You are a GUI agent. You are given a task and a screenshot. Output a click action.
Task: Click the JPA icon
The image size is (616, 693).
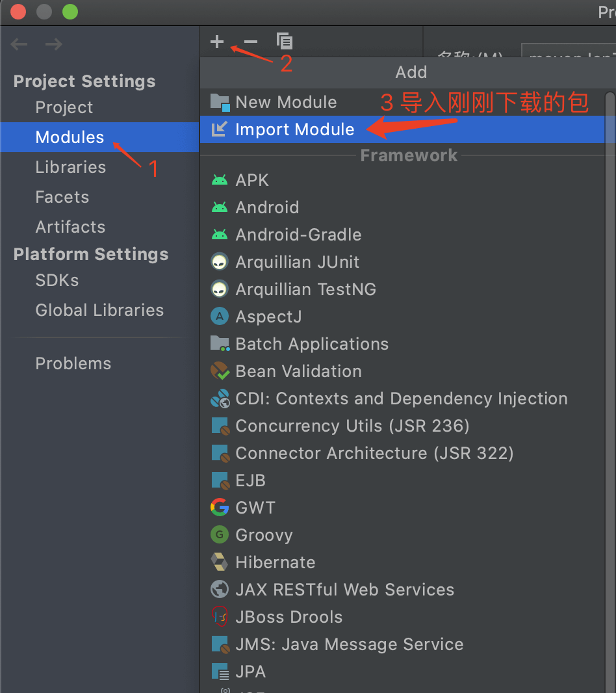pyautogui.click(x=220, y=672)
